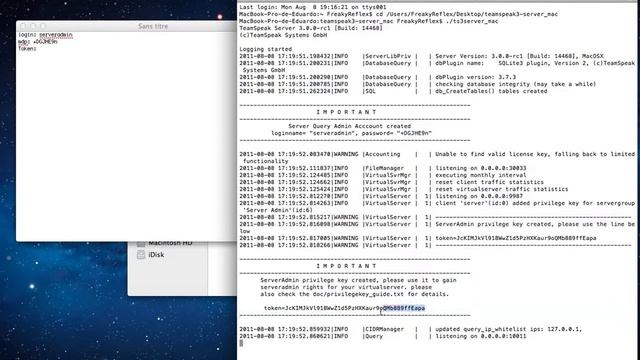Click TeamSpeak Server 3.0.0-rc1 build line
This screenshot has height=360, width=640.
[311, 28]
